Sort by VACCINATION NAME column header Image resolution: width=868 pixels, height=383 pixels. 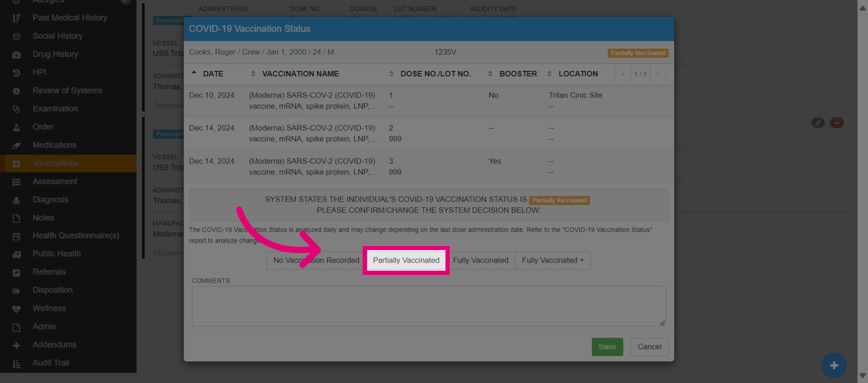click(x=300, y=74)
